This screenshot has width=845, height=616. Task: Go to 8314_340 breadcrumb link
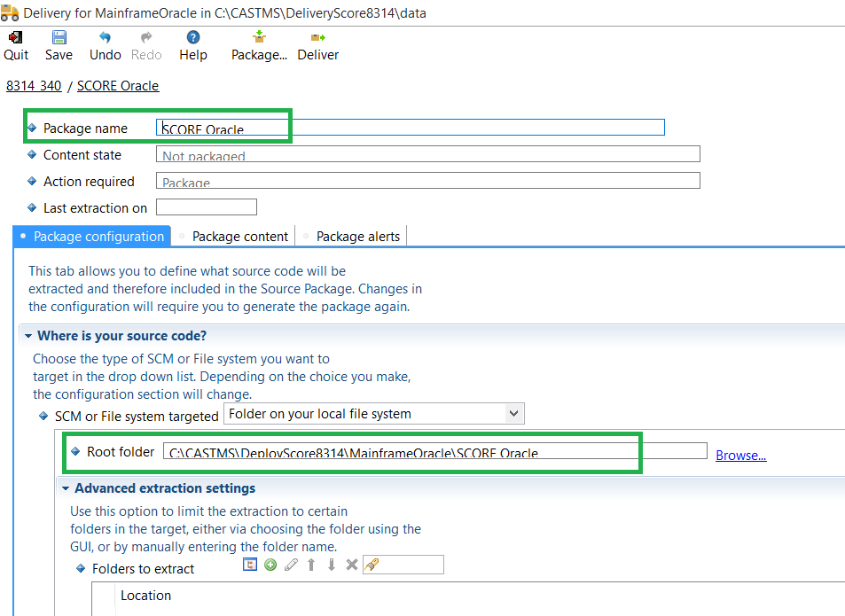coord(34,86)
